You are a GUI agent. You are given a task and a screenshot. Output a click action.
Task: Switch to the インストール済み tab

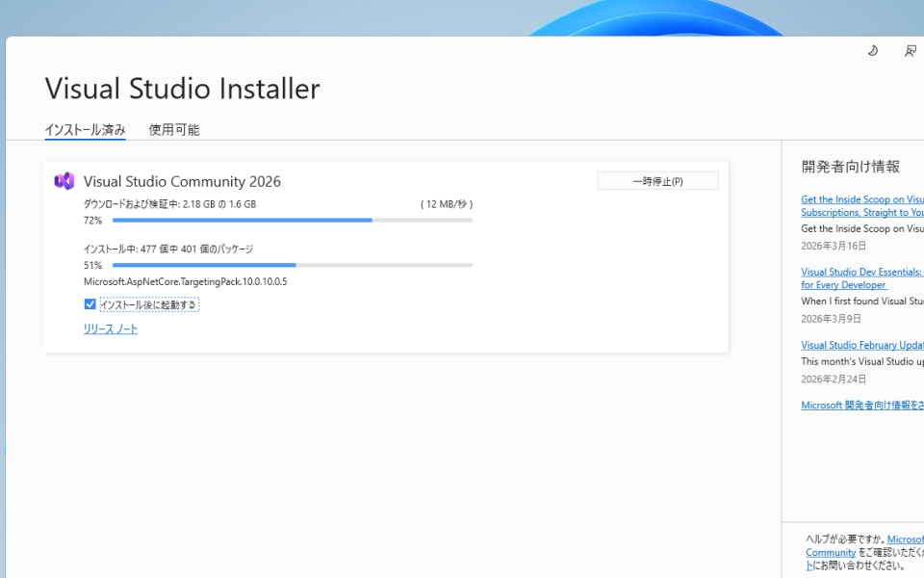point(85,130)
